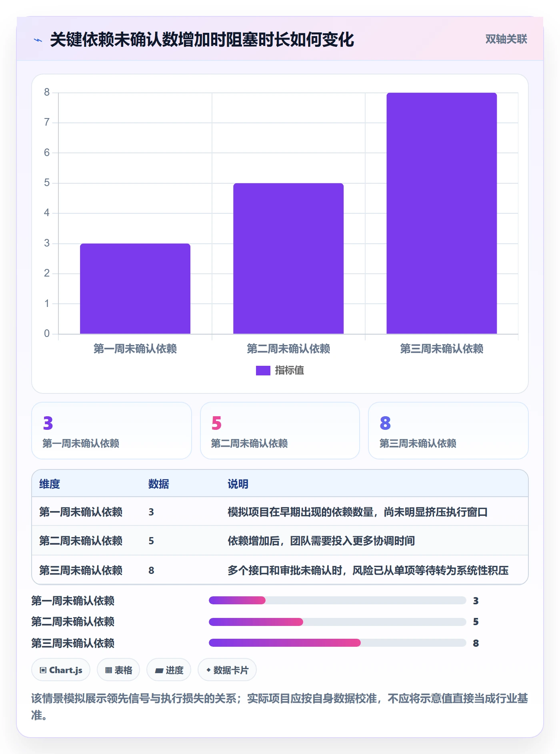The width and height of the screenshot is (560, 754).
Task: Click the diamond icon in the 数据卡片 chip
Action: [x=208, y=670]
